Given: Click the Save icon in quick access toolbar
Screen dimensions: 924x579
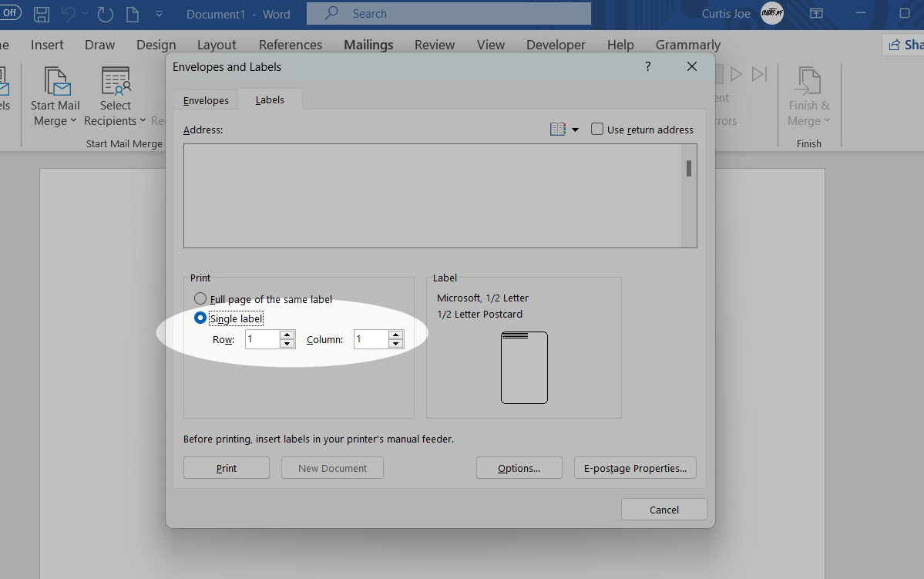Looking at the screenshot, I should pyautogui.click(x=41, y=13).
